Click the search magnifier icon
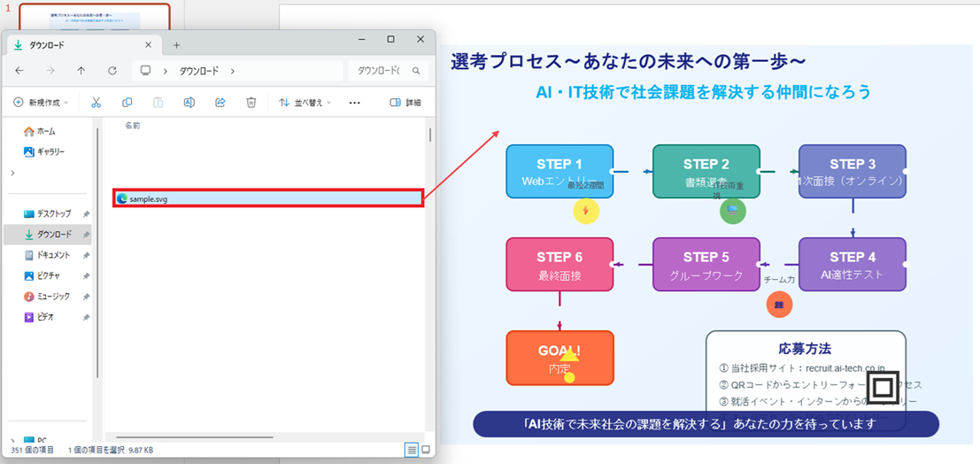 [x=416, y=71]
